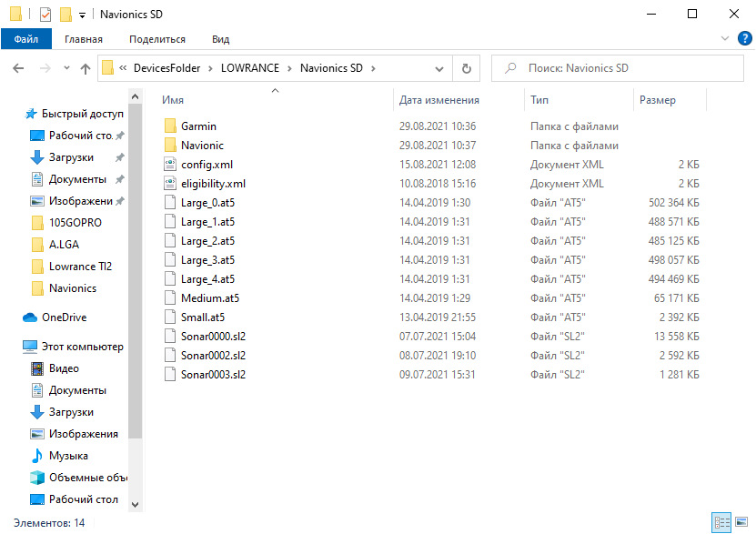Switch to the Вид ribbon tab
The width and height of the screenshot is (756, 534).
[x=220, y=39]
